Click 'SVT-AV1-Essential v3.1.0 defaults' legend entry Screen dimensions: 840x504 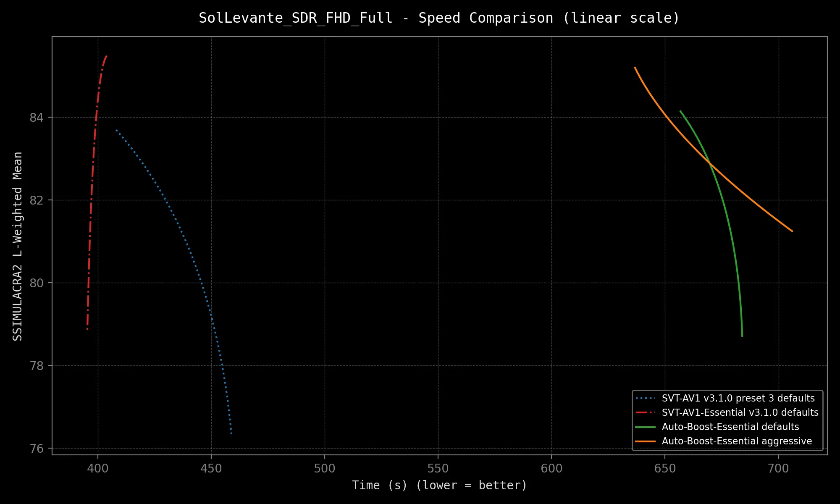coord(740,412)
